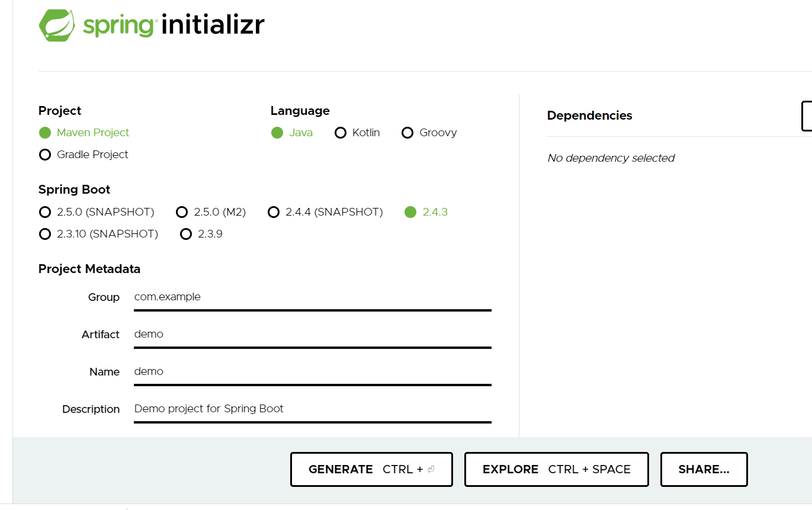Focus the Artifact input field
This screenshot has width=812, height=510.
tap(313, 335)
